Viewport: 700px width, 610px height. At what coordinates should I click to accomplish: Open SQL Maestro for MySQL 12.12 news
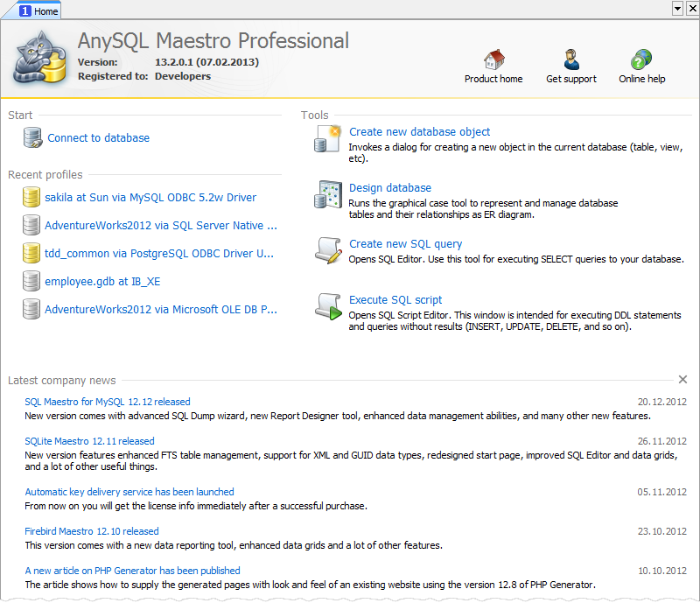pyautogui.click(x=107, y=401)
